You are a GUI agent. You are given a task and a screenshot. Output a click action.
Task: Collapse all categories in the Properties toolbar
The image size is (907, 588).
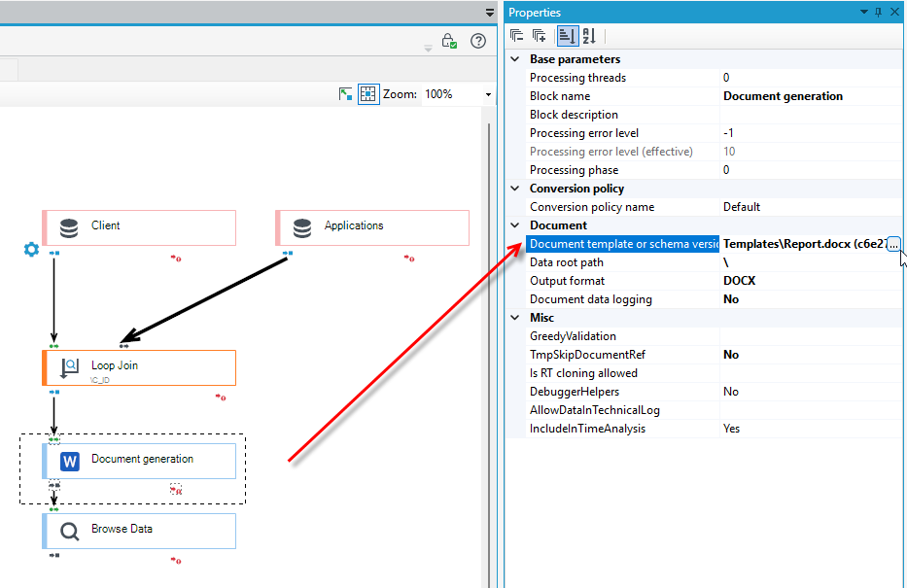pyautogui.click(x=516, y=36)
